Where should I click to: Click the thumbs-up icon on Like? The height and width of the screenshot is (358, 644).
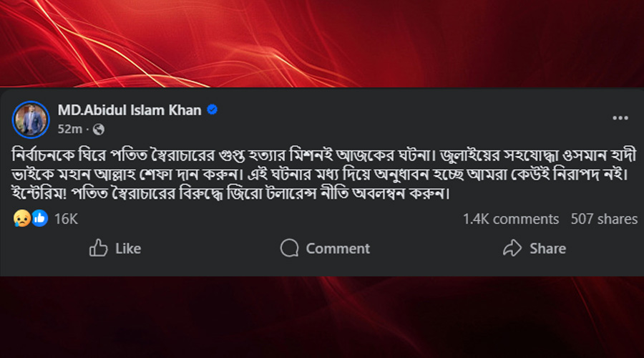[98, 248]
